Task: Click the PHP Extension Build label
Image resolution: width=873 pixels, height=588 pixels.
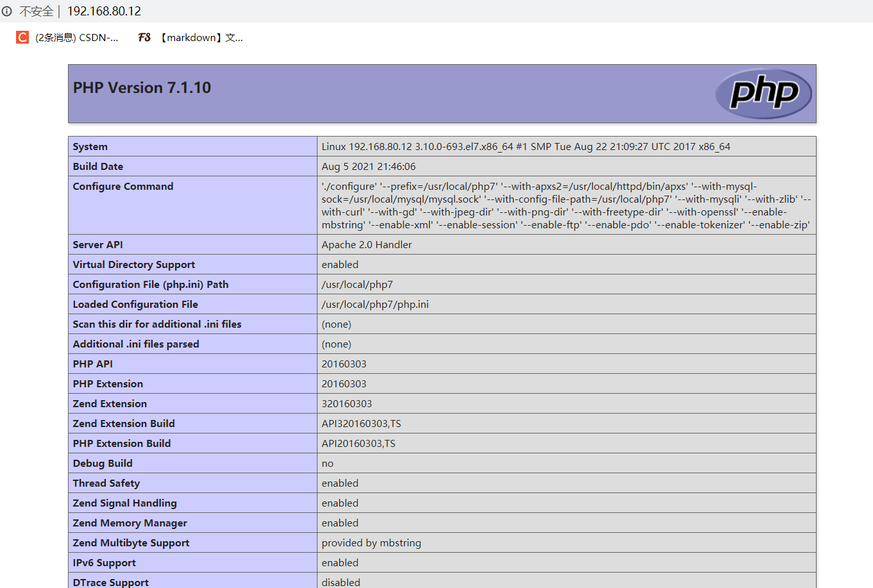Action: click(x=122, y=443)
